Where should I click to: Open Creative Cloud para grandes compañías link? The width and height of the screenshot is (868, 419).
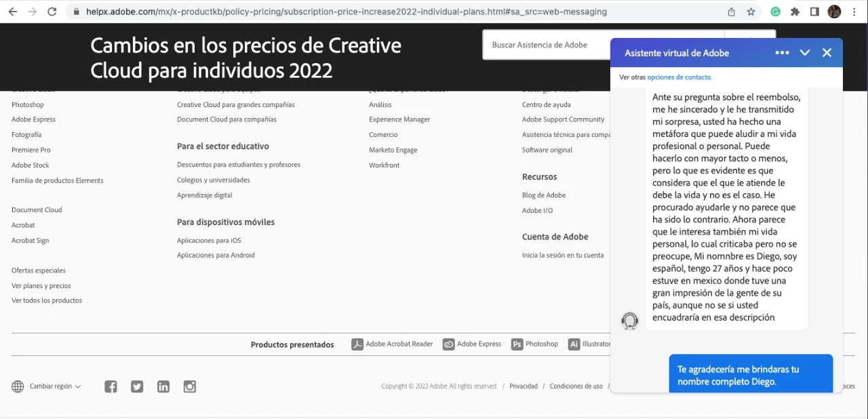[x=236, y=104]
